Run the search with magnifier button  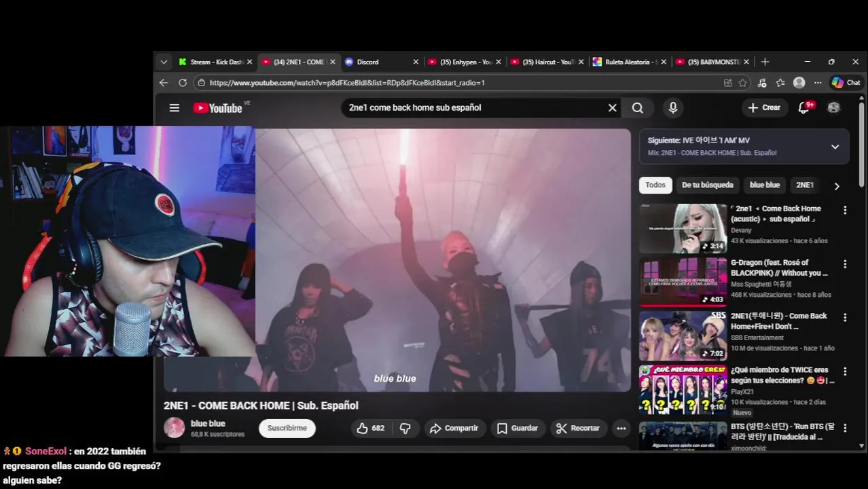pos(638,107)
